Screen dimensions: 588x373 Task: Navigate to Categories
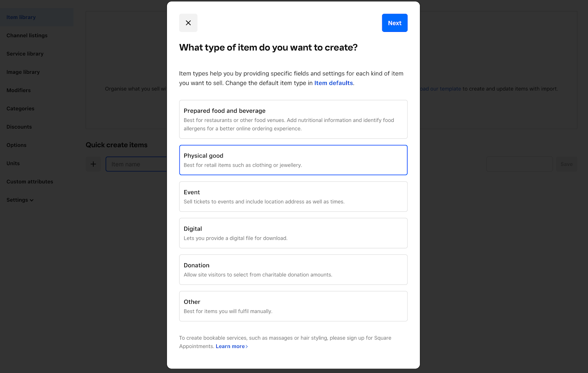20,109
